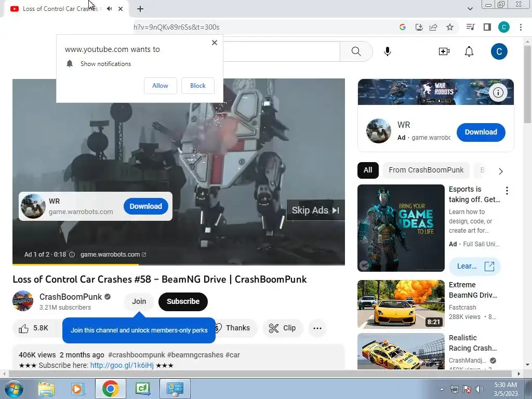This screenshot has width=532, height=399.
Task: Click the CrashBoomPunk channel avatar
Action: (23, 301)
